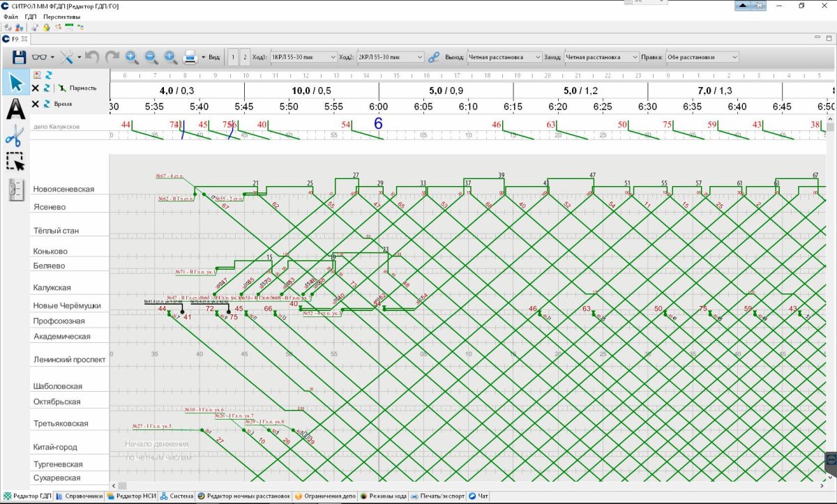
Task: Toggle view button 1 next to Вид
Action: click(234, 57)
